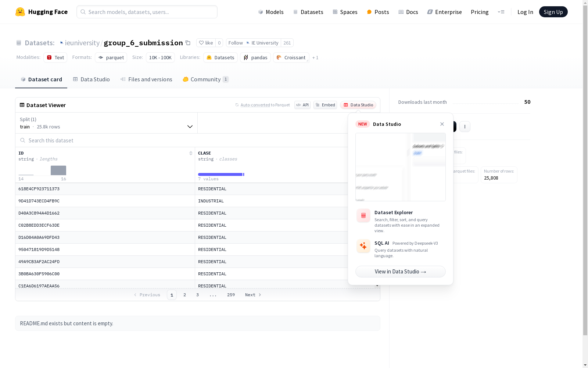588x368 pixels.
Task: Like the dataset with the heart button
Action: click(x=206, y=43)
